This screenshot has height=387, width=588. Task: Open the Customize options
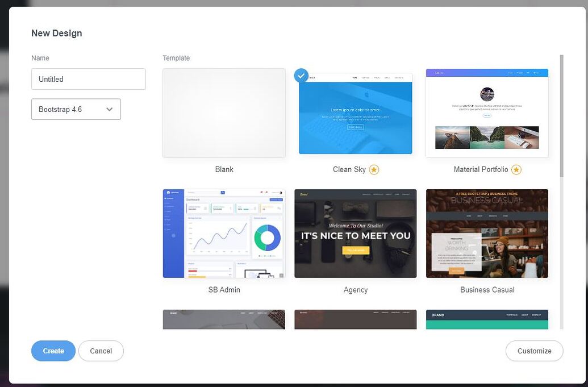534,351
